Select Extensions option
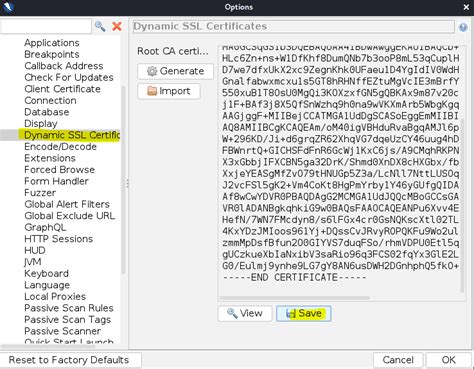Image resolution: width=474 pixels, height=369 pixels. tap(50, 158)
